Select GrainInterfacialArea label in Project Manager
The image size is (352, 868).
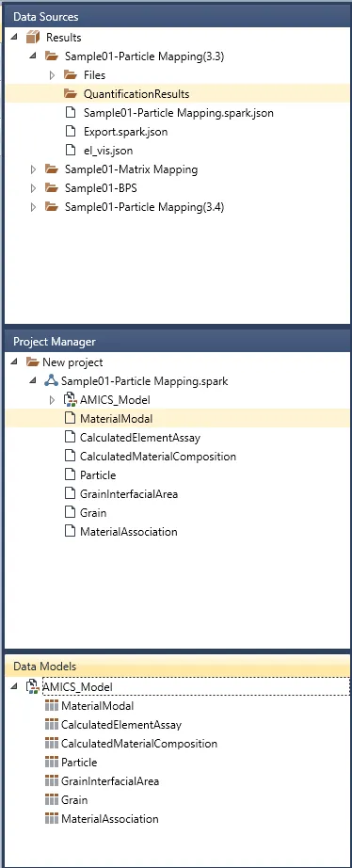tap(129, 494)
